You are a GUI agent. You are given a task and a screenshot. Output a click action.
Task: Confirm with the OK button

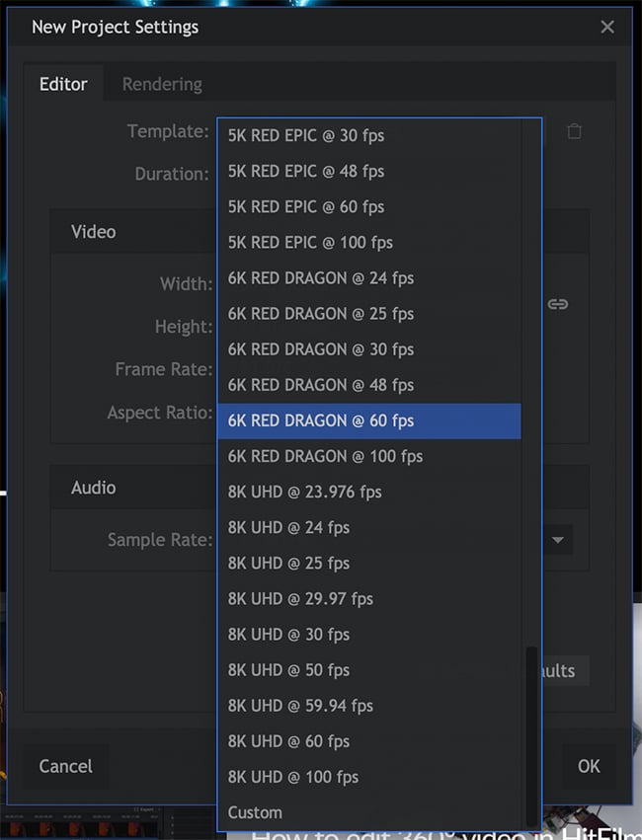(x=589, y=766)
